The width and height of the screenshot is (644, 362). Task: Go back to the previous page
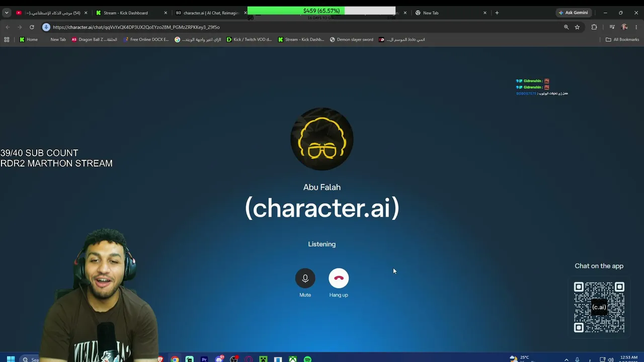8,27
